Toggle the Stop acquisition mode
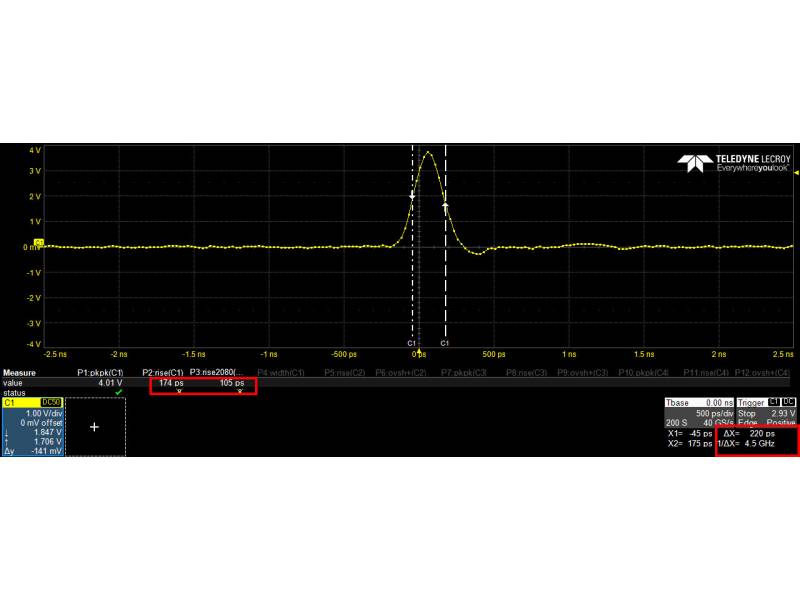800x600 pixels. [x=746, y=414]
